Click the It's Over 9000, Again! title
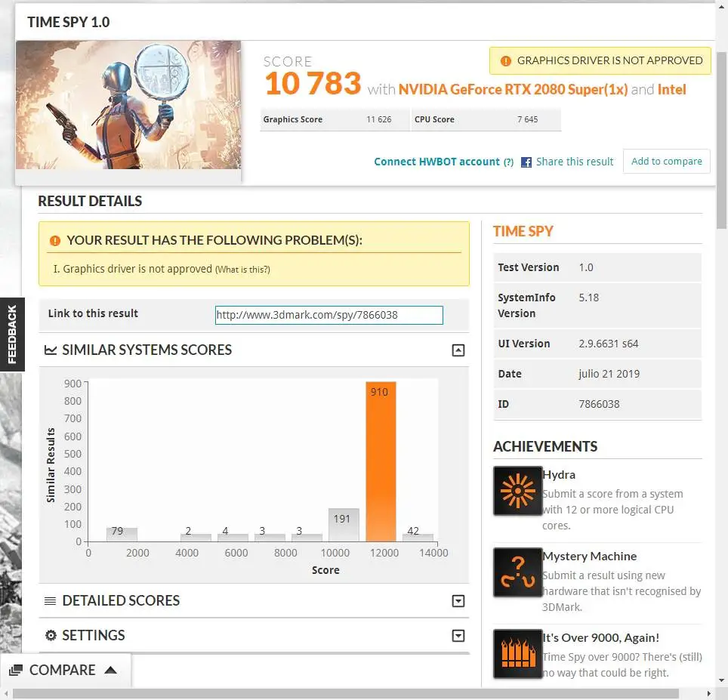The image size is (728, 700). click(x=601, y=638)
